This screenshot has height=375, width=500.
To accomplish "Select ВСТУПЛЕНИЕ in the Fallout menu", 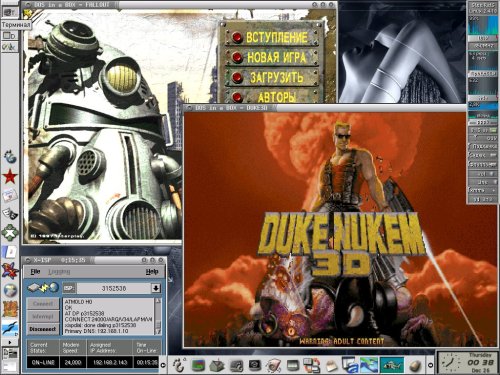I will 276,37.
